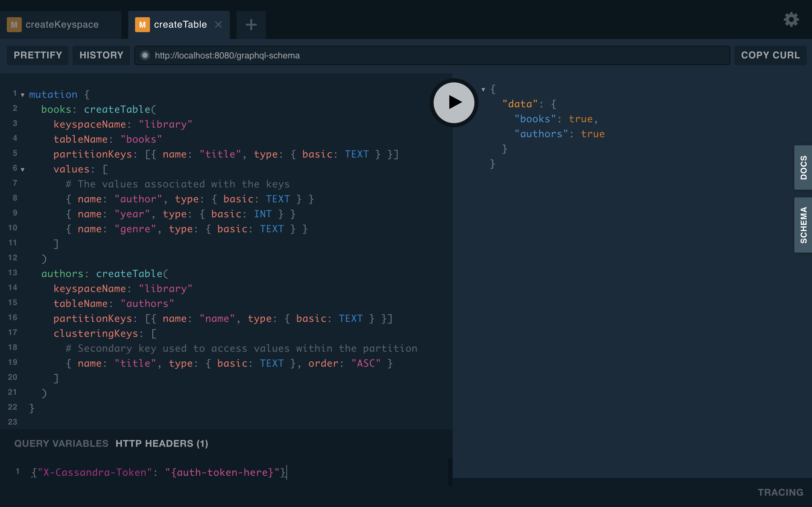Fold the values array on line 6
Viewport: 812px width, 507px height.
click(22, 170)
